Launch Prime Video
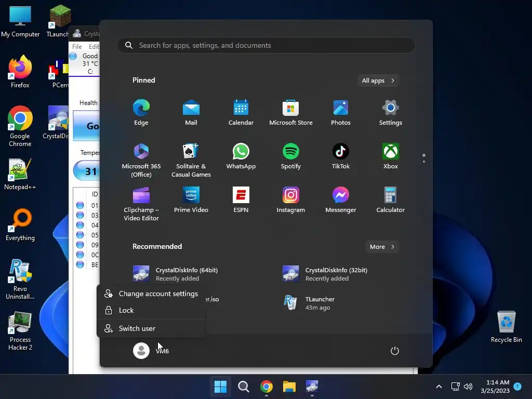532x399 pixels. point(191,200)
